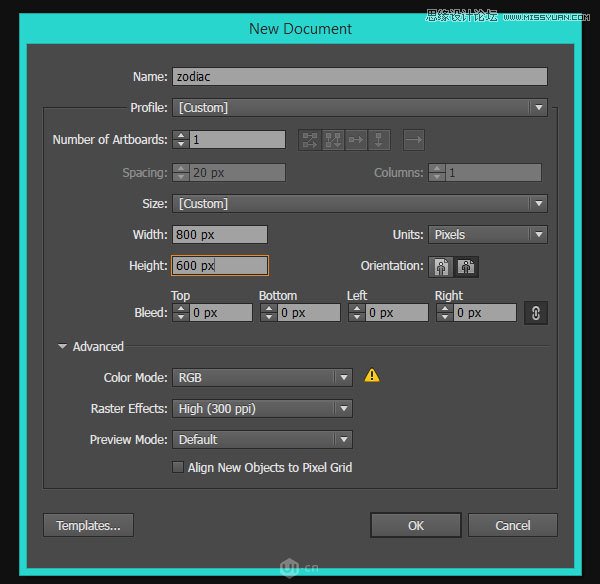Screen dimensions: 600x584
Task: Click the right-to-left layout arrow icon
Action: tap(414, 140)
